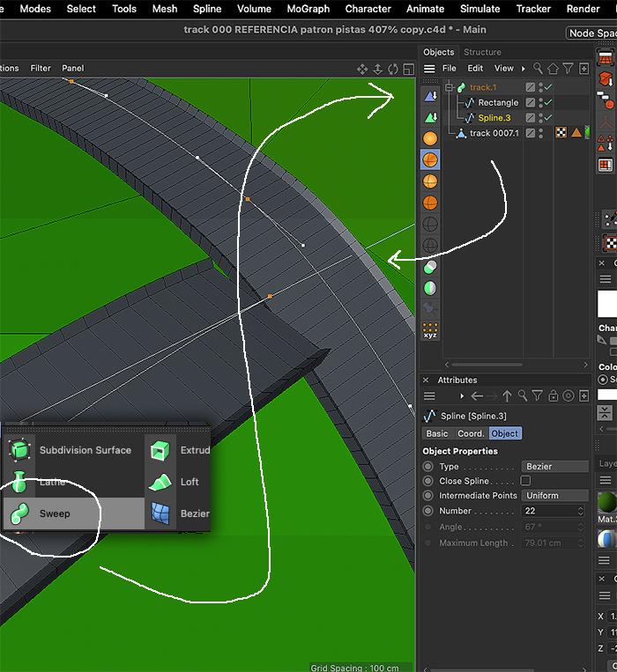Open the Spline menu
This screenshot has height=672, width=617.
point(206,9)
